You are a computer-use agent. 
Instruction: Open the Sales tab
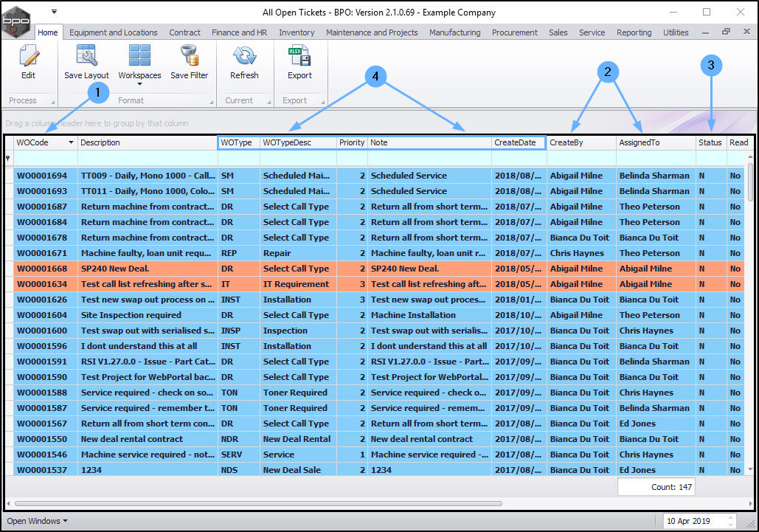[558, 32]
